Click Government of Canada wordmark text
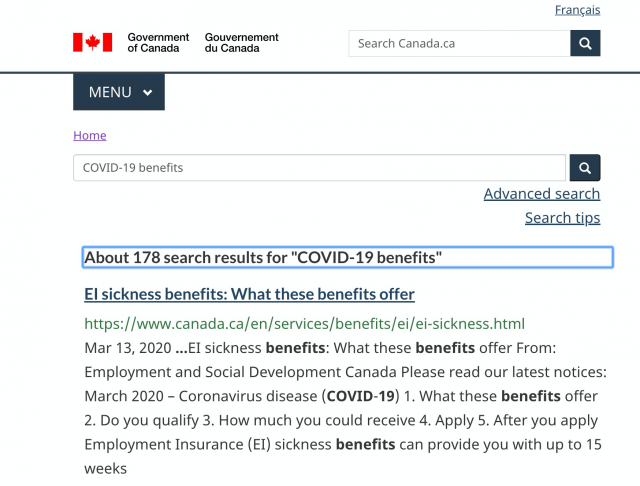The height and width of the screenshot is (486, 640). (x=158, y=42)
